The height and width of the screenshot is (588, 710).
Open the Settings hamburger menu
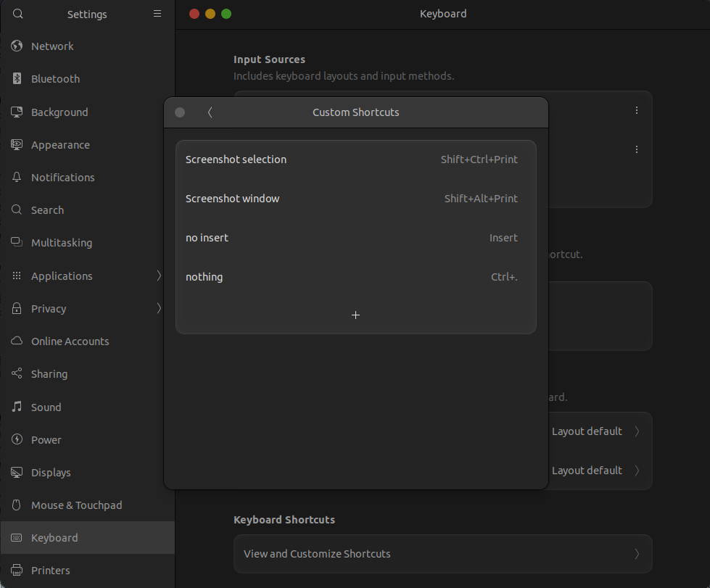(157, 14)
